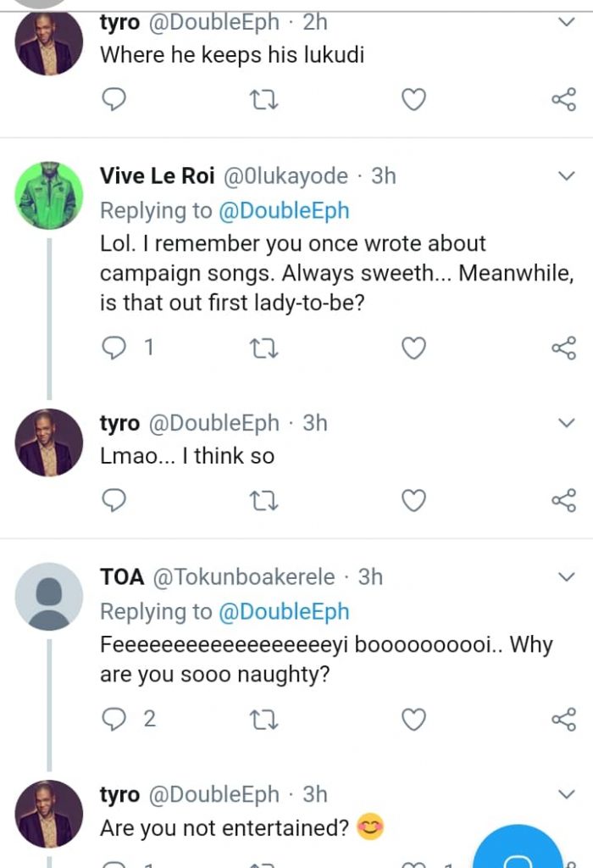The width and height of the screenshot is (593, 868).
Task: Like the "Where he keeps his lukudi" tweet
Action: (413, 101)
